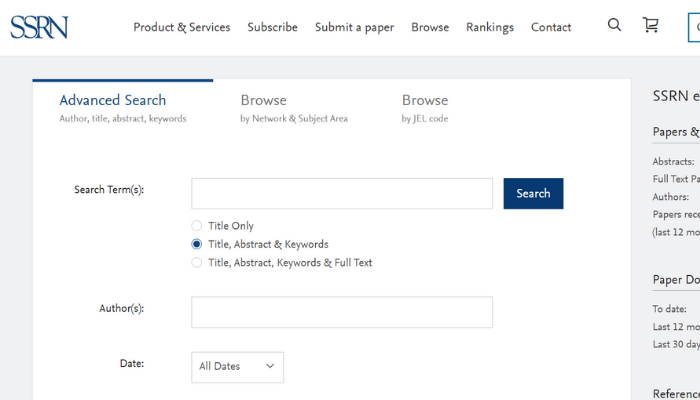Screen dimensions: 700x400
Task: Go to Subscribe in the navigation
Action: (x=272, y=27)
